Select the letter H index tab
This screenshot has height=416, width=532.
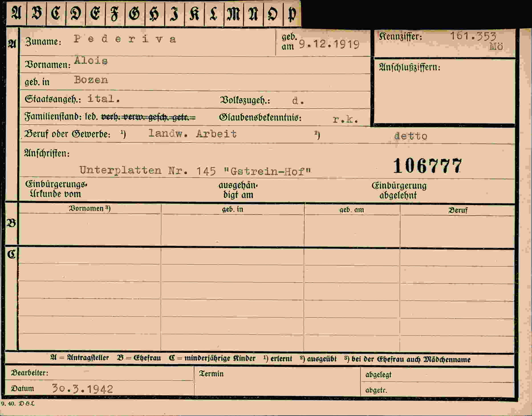[x=155, y=13]
